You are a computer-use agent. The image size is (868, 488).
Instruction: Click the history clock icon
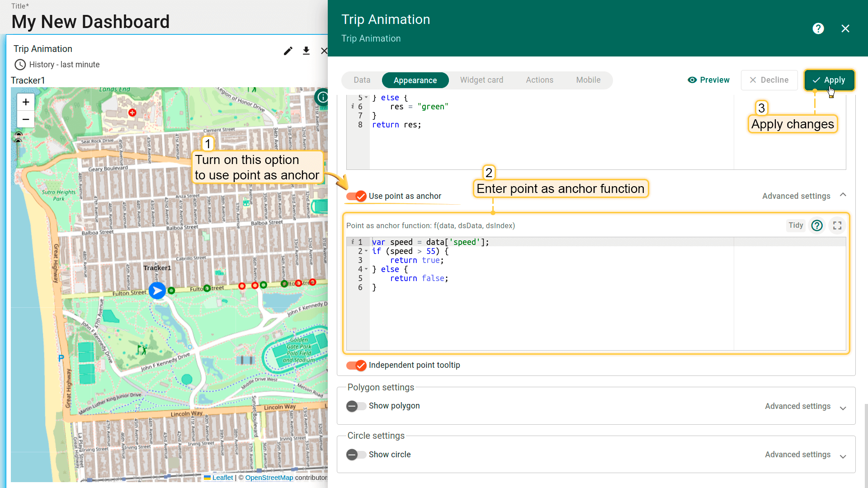[20, 65]
